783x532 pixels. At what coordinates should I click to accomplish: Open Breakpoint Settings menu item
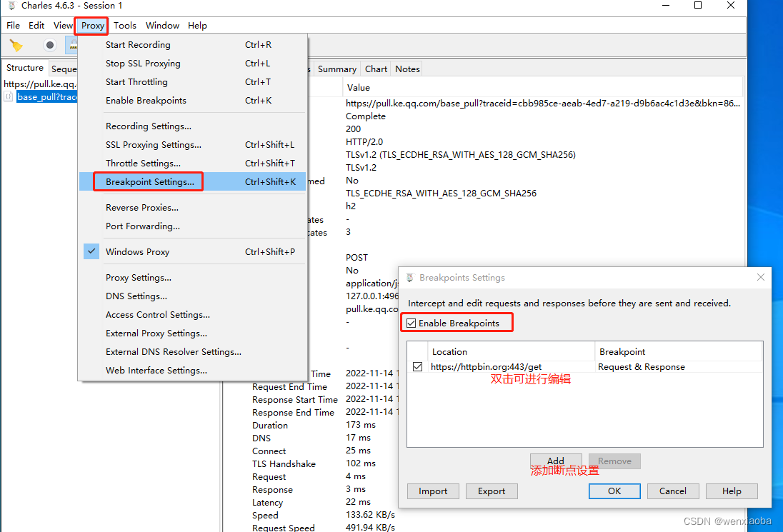coord(192,181)
